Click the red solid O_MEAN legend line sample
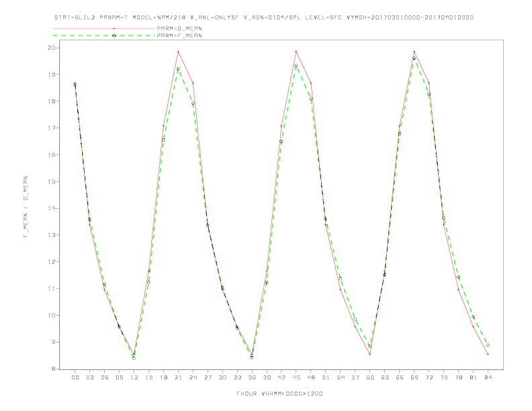The height and width of the screenshot is (411, 532). (104, 28)
